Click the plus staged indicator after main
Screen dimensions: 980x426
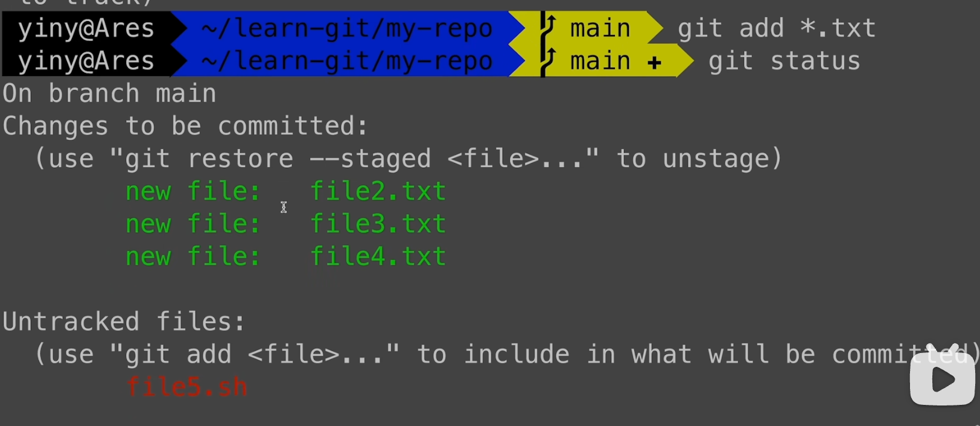pos(655,63)
